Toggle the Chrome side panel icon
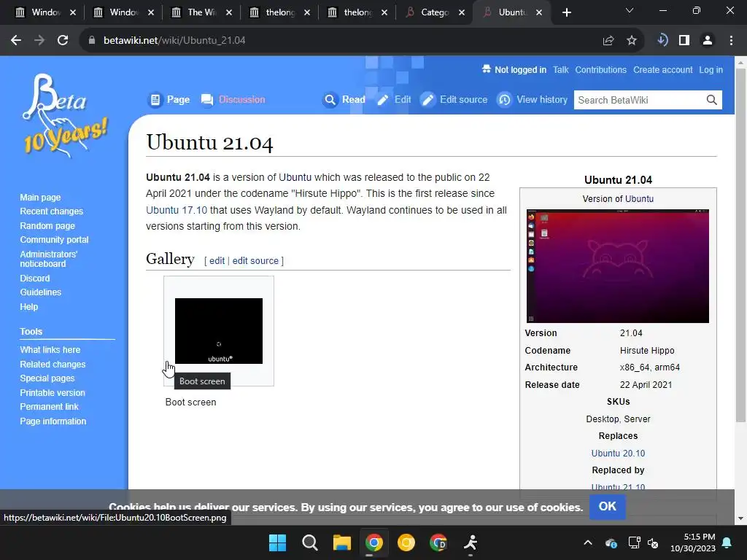 (684, 41)
